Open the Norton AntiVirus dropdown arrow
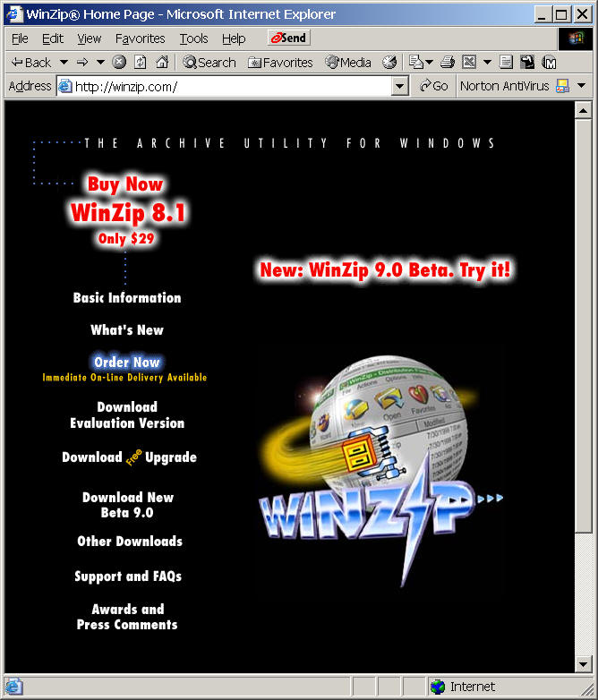Viewport: 598px width, 700px height. 581,85
